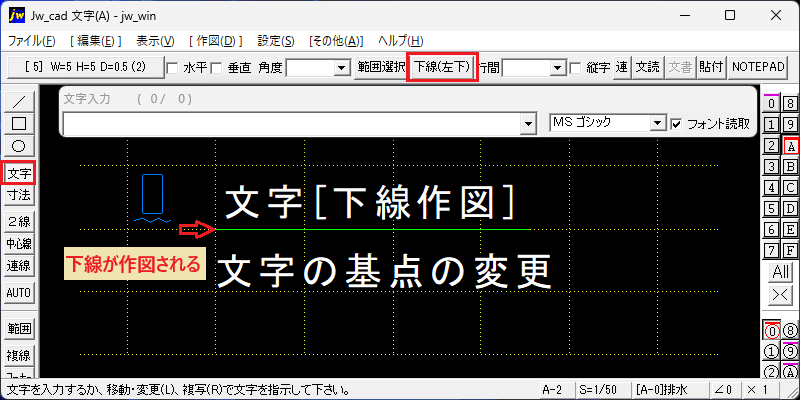This screenshot has height=400, width=800.
Task: Open the 表示(V) menu
Action: pos(156,41)
